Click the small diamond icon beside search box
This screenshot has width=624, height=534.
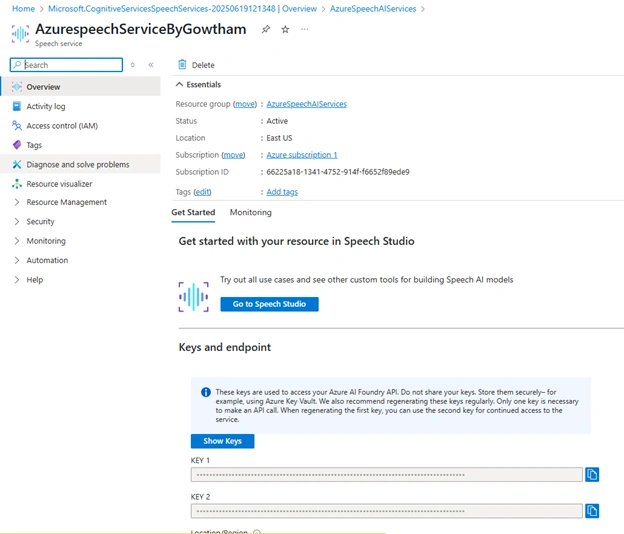click(133, 65)
